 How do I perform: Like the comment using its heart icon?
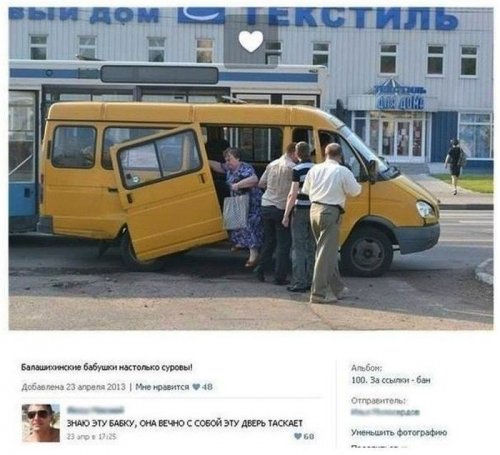click(x=298, y=436)
